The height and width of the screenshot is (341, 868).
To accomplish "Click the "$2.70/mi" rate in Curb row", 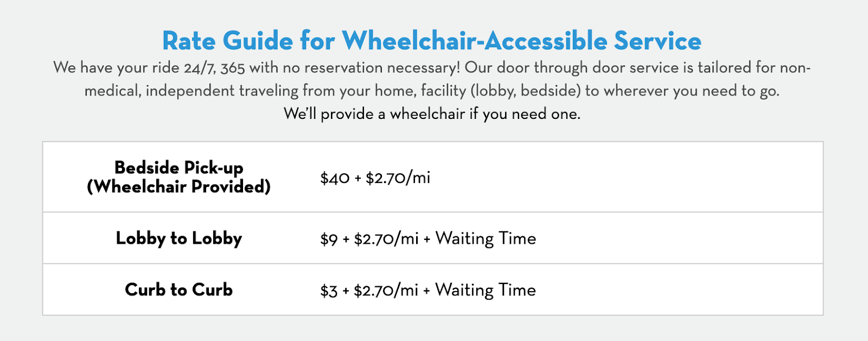I will point(386,291).
